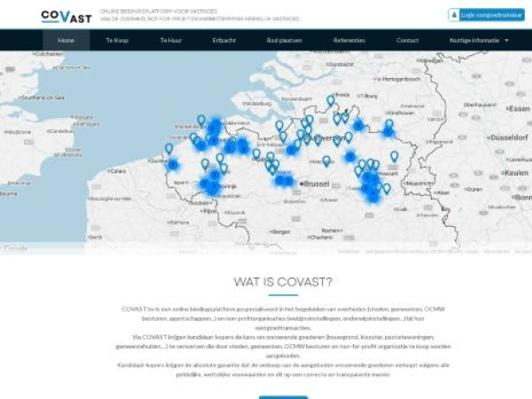Open the cluster marker below Eindhoven
Screen dimensions: 532x399
[387, 131]
